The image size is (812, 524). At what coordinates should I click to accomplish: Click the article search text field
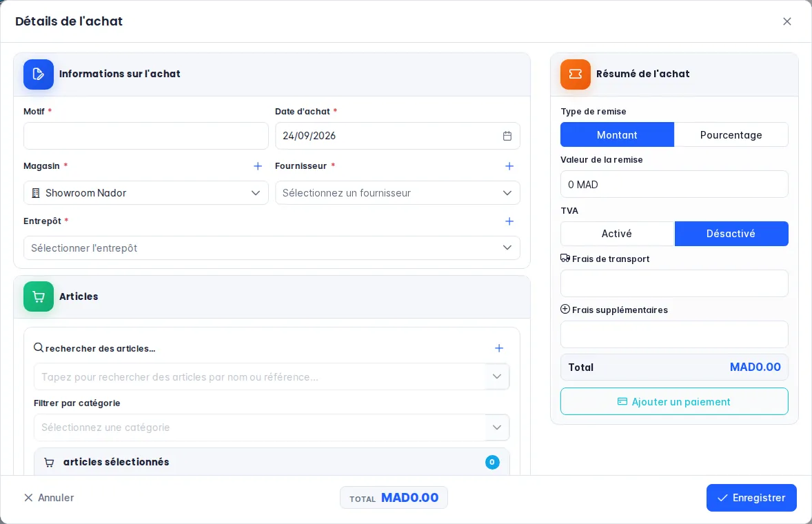tap(260, 376)
